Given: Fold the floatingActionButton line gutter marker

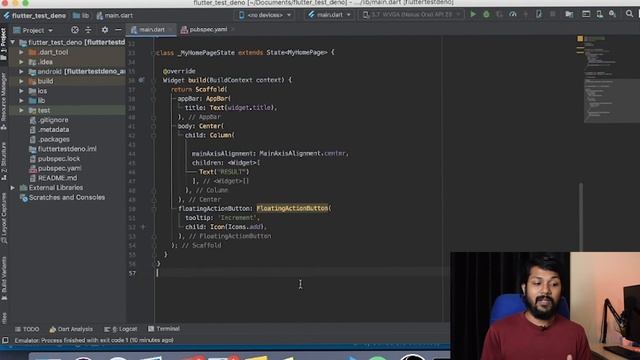Looking at the screenshot, I should coord(154,209).
